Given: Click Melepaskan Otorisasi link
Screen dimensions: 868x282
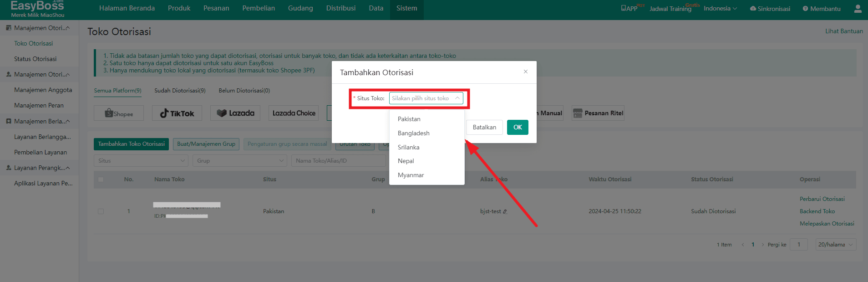Looking at the screenshot, I should 827,224.
